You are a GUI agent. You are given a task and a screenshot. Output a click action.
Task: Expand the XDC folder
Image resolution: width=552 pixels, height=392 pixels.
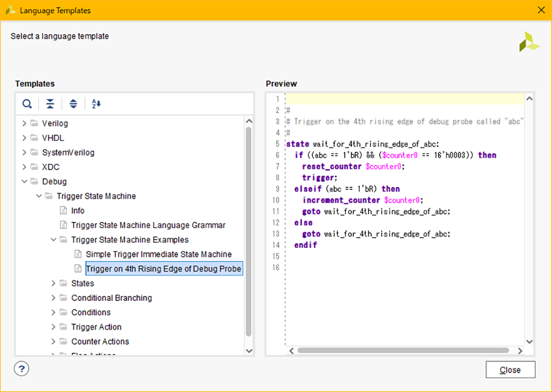tap(24, 167)
